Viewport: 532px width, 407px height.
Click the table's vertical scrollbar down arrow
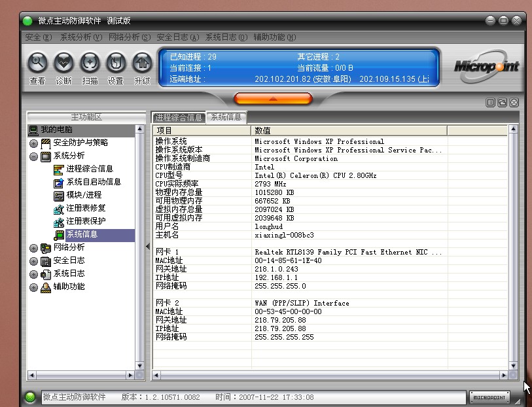(x=513, y=366)
